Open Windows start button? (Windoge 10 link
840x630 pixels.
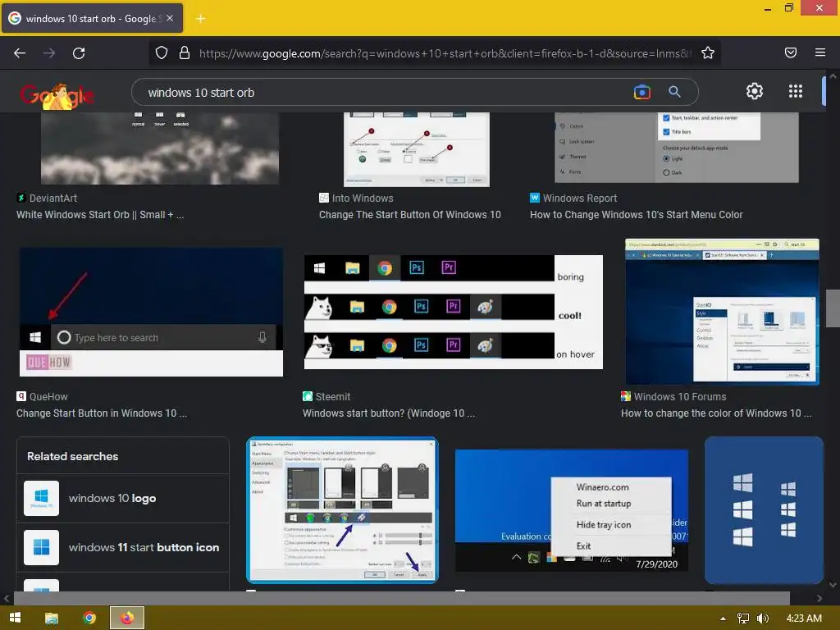[x=388, y=413]
